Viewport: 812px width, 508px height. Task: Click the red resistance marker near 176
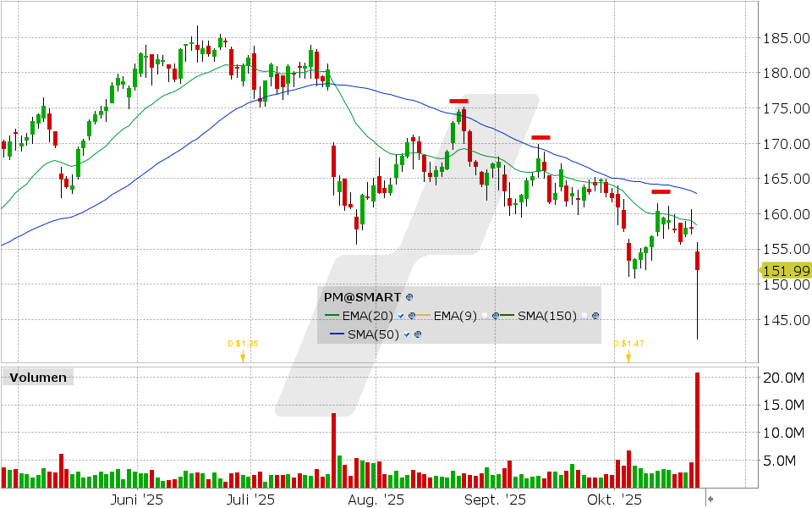pyautogui.click(x=459, y=101)
